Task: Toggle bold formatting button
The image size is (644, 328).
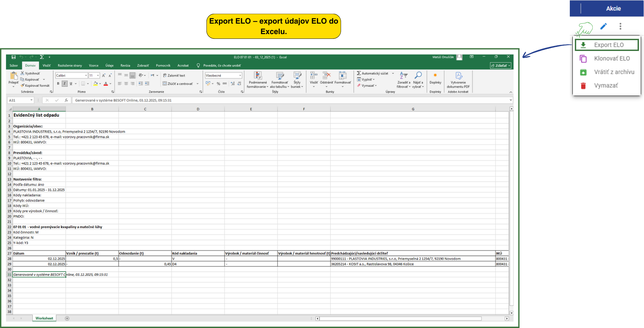Action: 58,84
